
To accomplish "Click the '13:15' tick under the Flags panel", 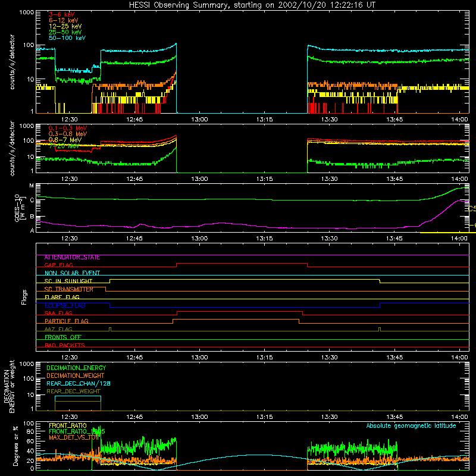I will click(264, 358).
